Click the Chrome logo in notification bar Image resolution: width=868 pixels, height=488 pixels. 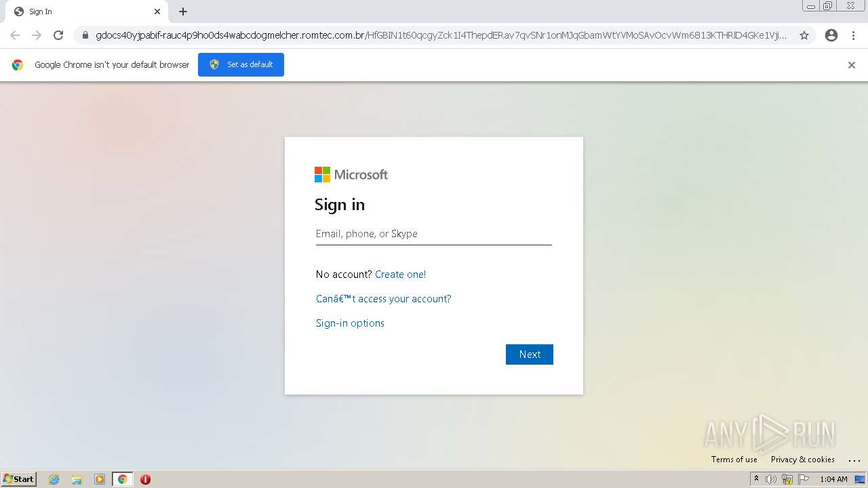point(18,65)
